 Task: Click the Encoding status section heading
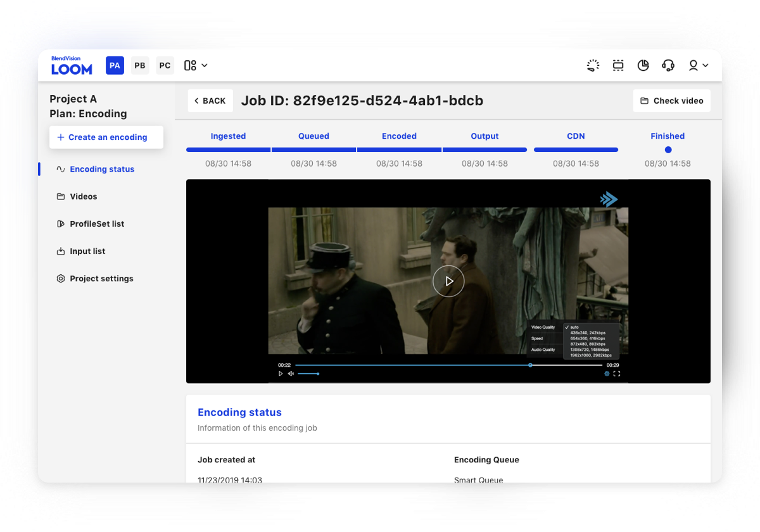click(x=239, y=412)
